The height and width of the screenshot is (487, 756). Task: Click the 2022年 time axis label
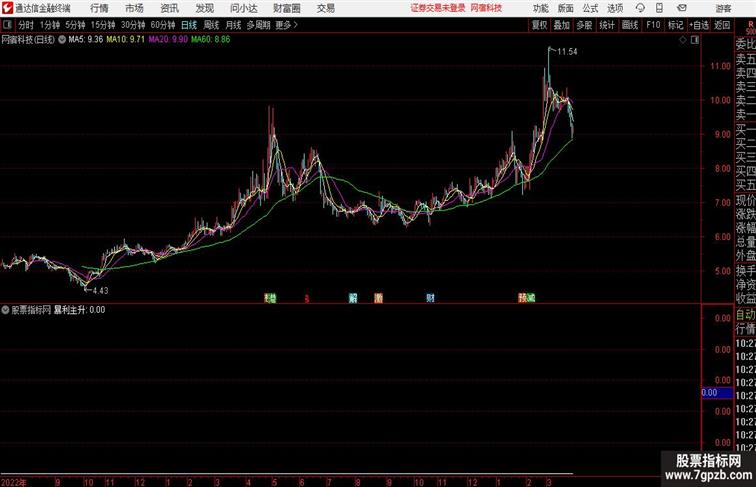[x=14, y=482]
